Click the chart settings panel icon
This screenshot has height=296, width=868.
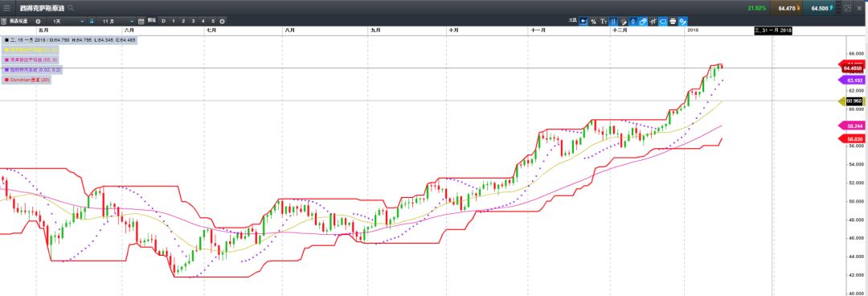[x=3, y=21]
